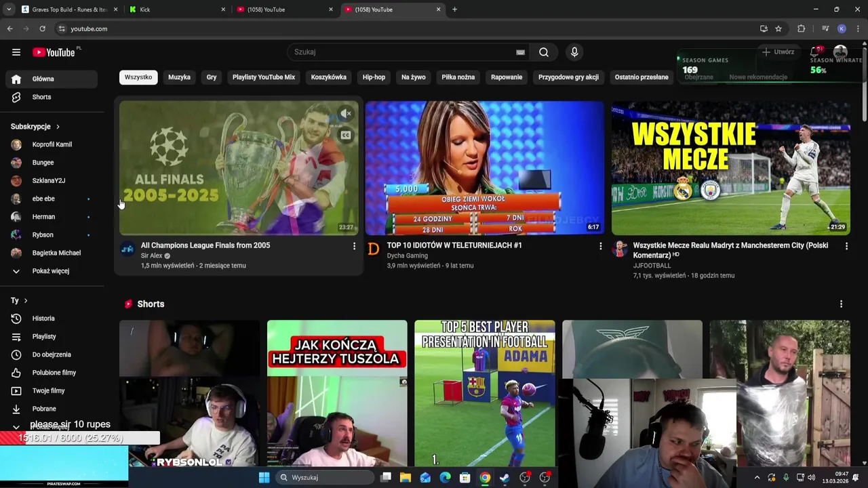Open options menu for TOP 10 IDIOTÓW video
This screenshot has width=868, height=488.
pos(600,246)
